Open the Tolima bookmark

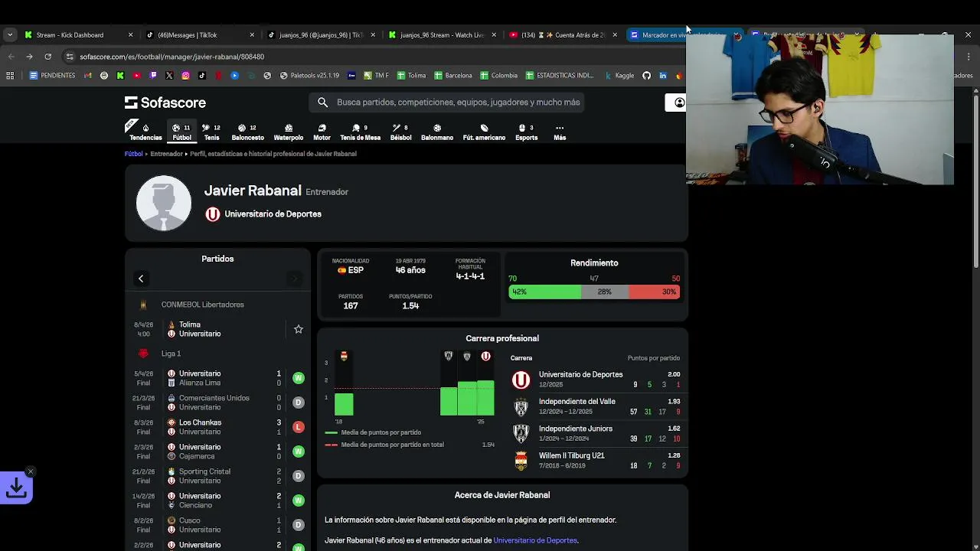point(411,76)
